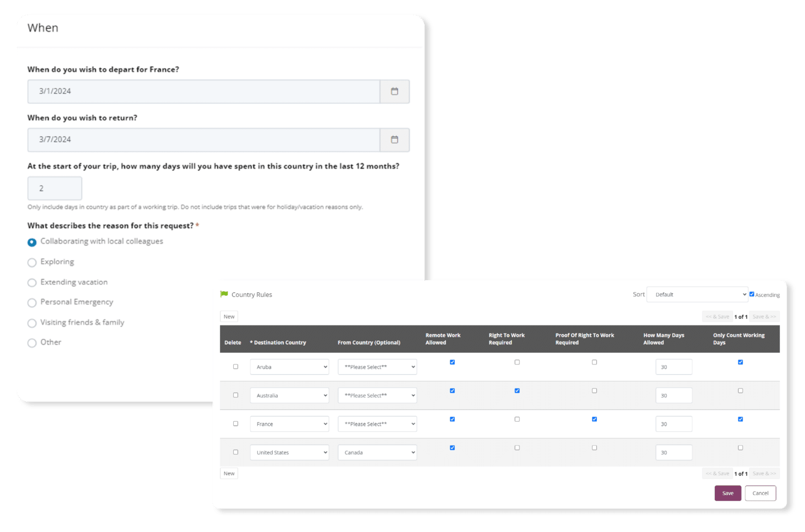Disable Remote Work Allowed for France
805x532 pixels.
[452, 419]
